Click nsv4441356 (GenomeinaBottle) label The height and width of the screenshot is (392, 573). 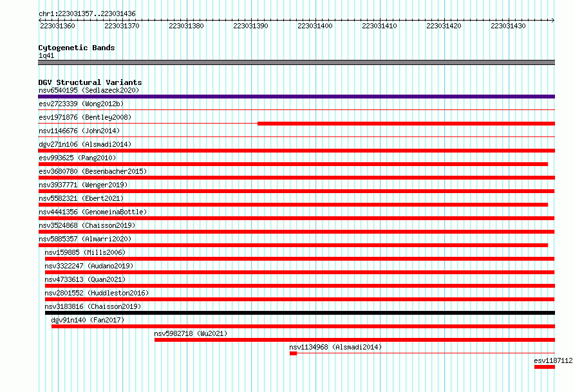[x=93, y=212]
